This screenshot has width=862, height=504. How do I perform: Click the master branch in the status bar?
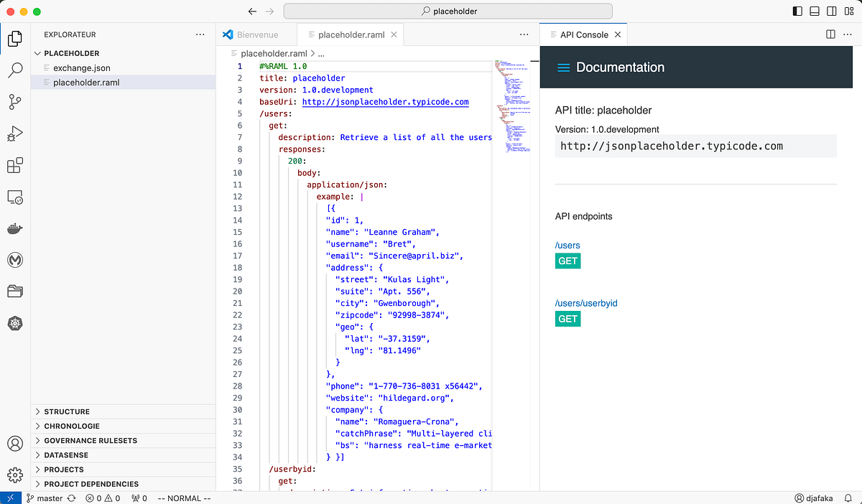point(45,498)
